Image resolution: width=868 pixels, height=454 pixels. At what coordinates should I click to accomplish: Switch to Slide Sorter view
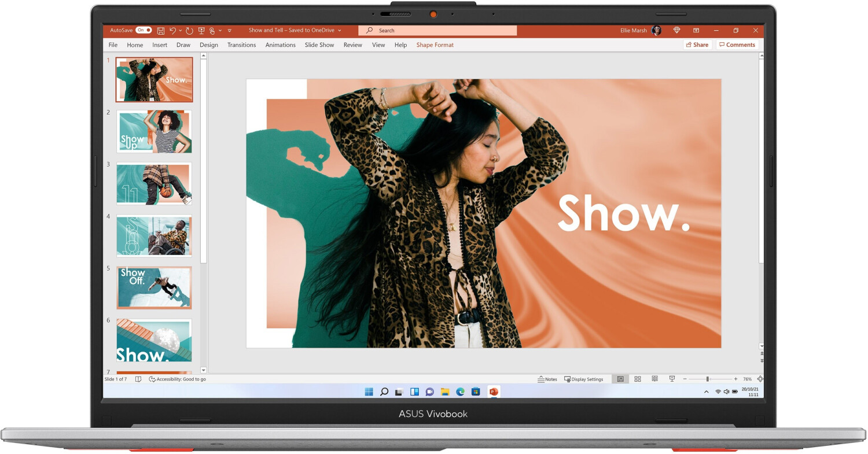point(638,379)
